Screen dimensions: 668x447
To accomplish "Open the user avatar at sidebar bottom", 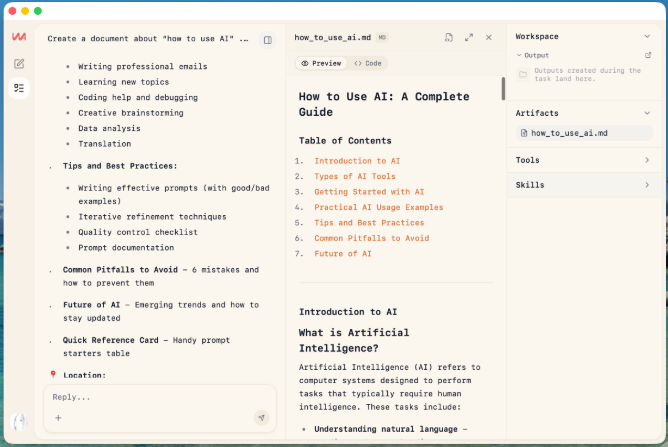I will click(x=19, y=422).
